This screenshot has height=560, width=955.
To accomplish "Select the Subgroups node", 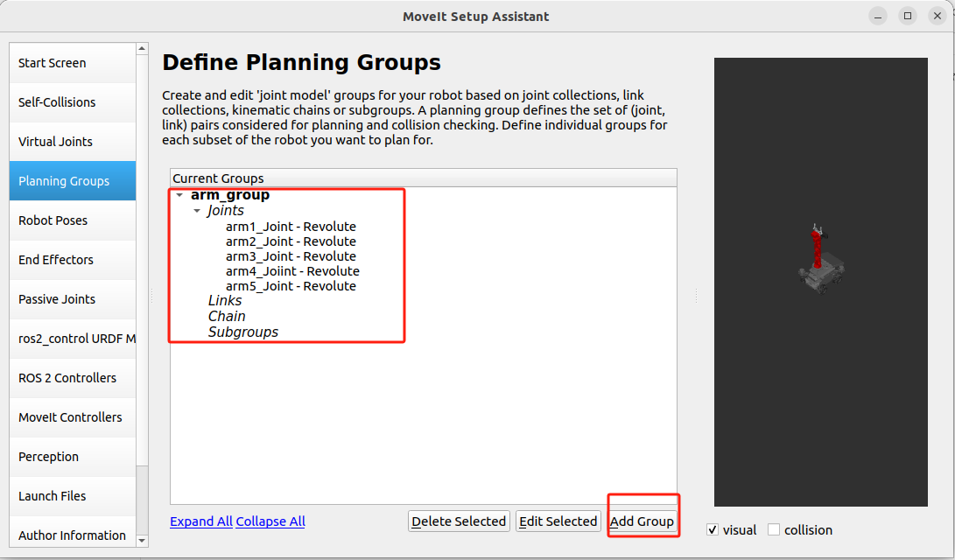I will click(243, 332).
